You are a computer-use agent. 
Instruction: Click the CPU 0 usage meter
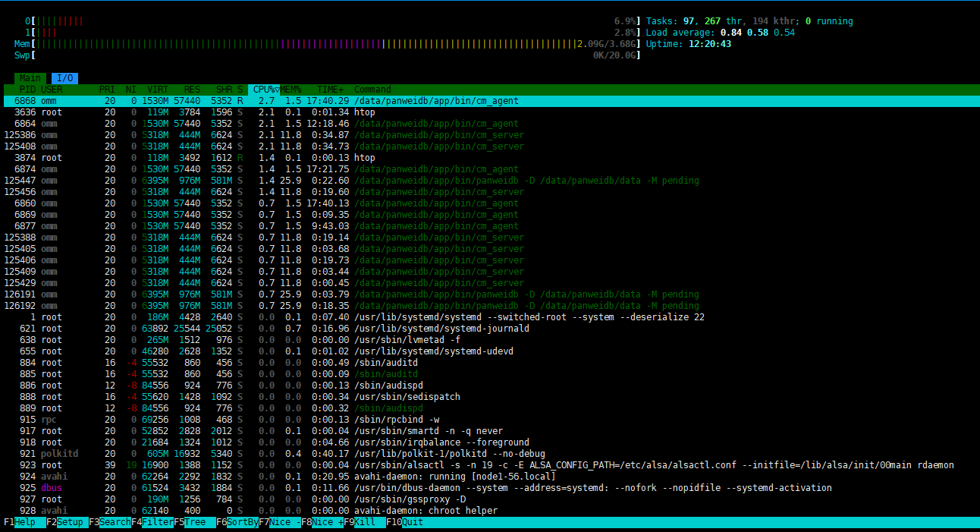(x=332, y=21)
